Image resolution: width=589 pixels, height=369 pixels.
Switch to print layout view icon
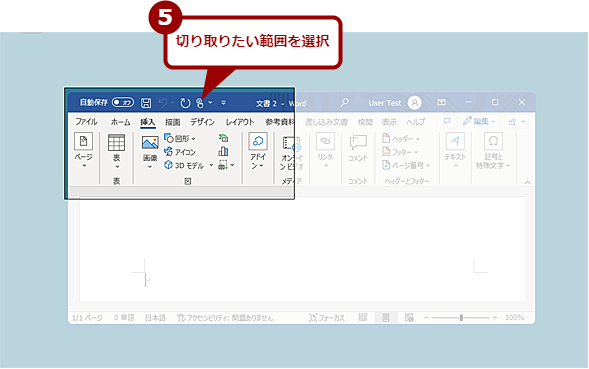pos(386,318)
